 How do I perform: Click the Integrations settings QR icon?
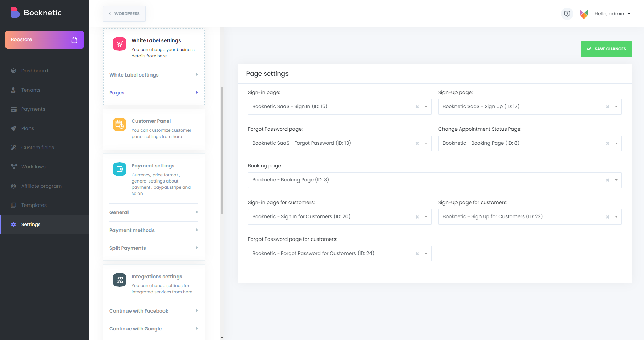[x=120, y=280]
